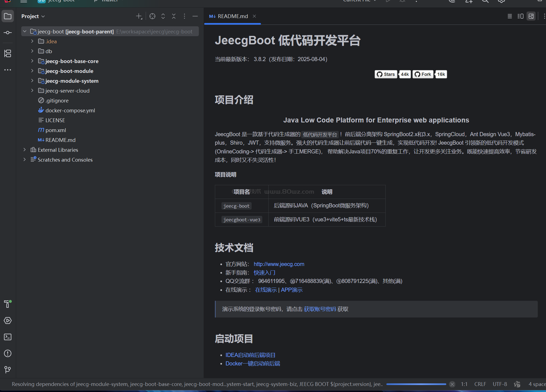This screenshot has height=392, width=546.
Task: Select docker-compose.yml file
Action: pos(70,110)
